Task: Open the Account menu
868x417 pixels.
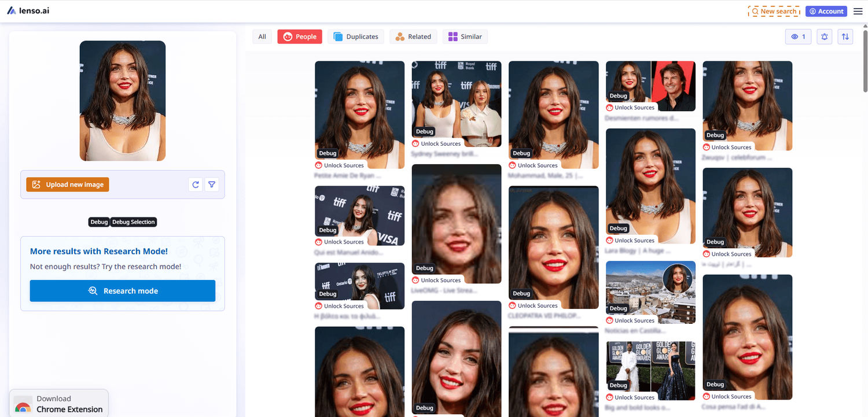Action: point(826,11)
